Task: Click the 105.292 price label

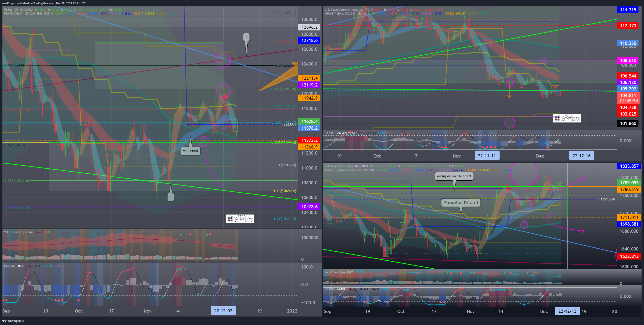Action: (628, 89)
